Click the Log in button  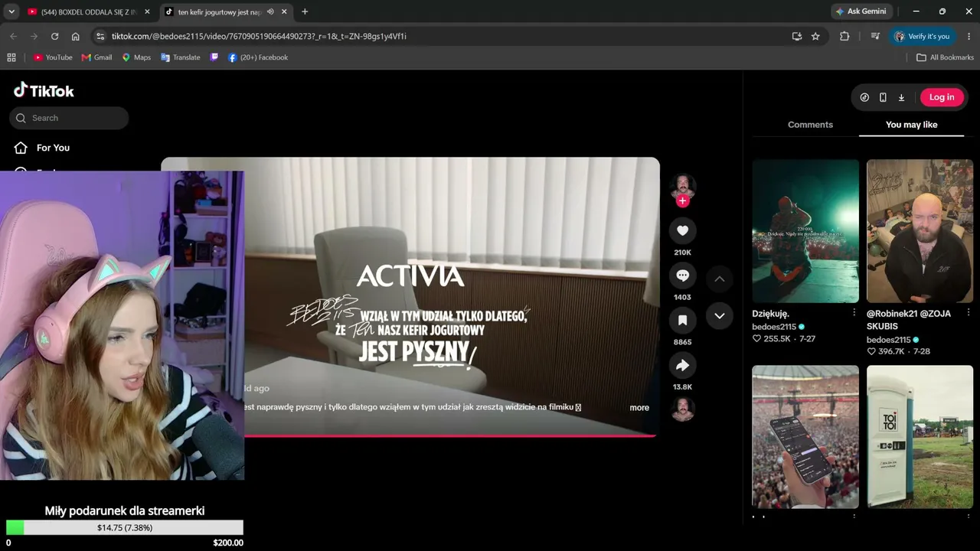pos(942,97)
